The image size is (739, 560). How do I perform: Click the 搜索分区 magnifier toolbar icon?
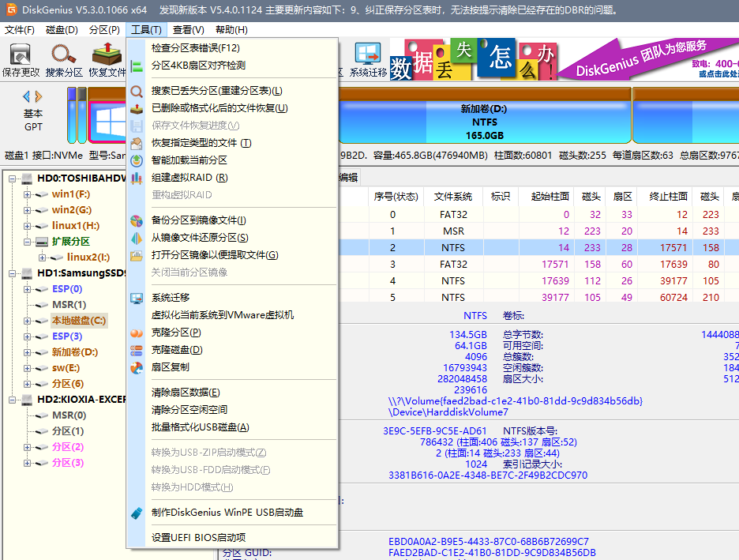pos(64,60)
